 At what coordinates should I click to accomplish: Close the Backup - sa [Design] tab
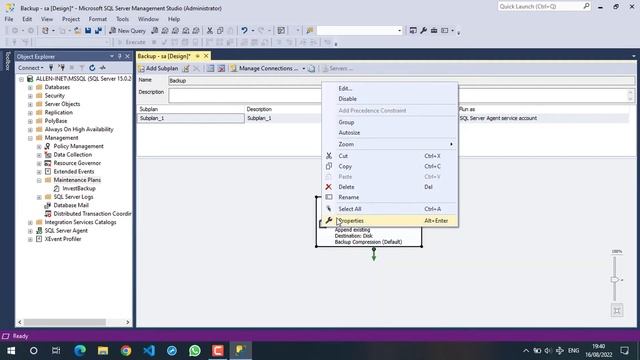tap(206, 56)
